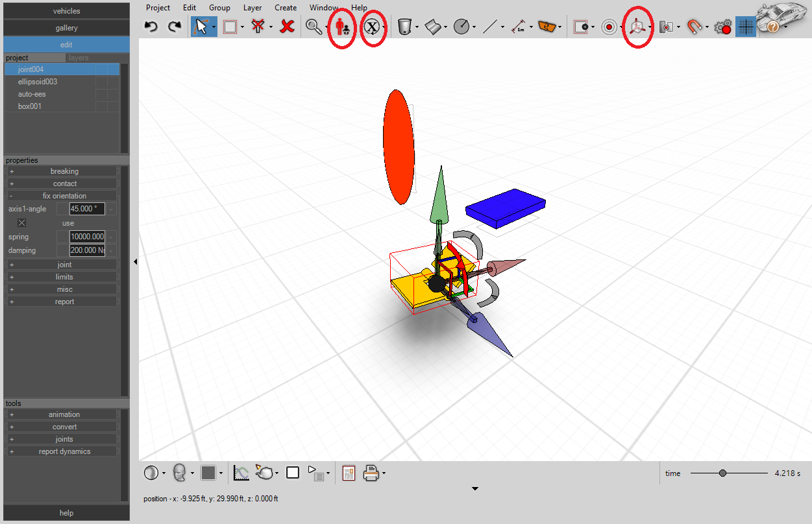The width and height of the screenshot is (812, 524).
Task: Open the Edit menu
Action: pyautogui.click(x=190, y=8)
